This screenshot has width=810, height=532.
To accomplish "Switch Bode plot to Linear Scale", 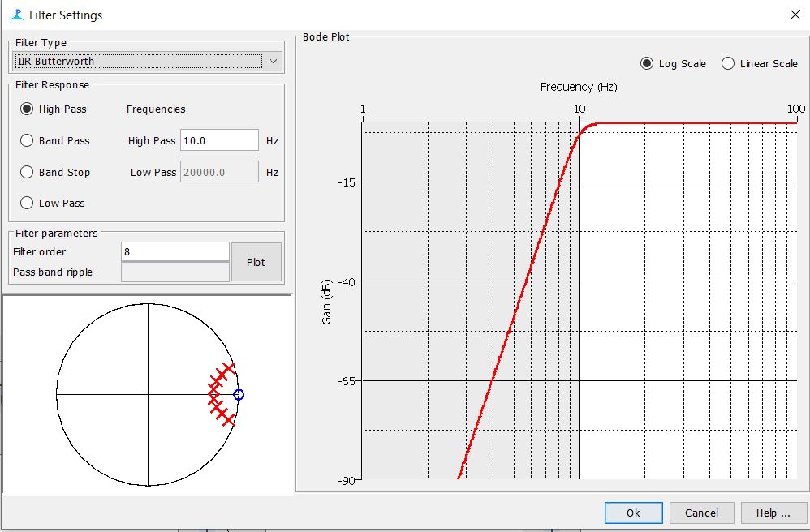I will pyautogui.click(x=728, y=64).
